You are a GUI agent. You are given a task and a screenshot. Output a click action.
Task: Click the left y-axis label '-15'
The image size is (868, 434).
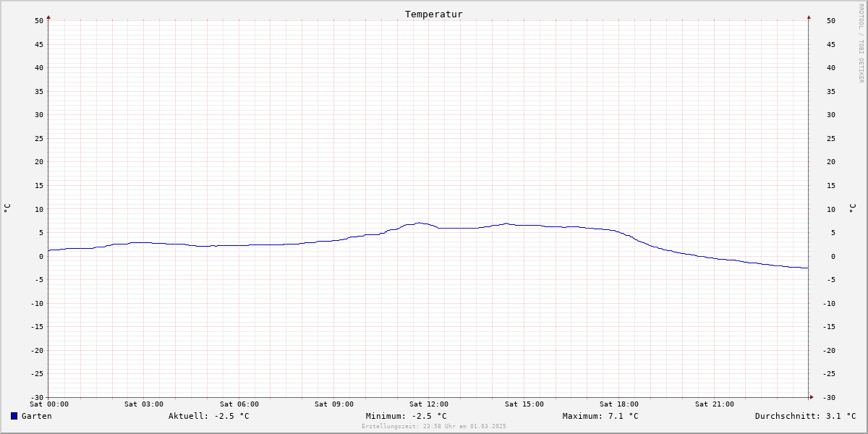(37, 327)
